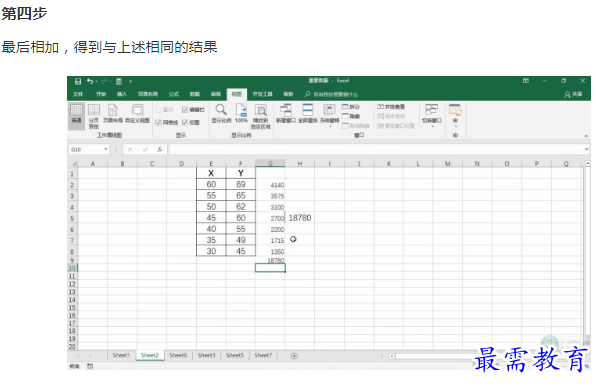
Task: Click the Undo arrow icon
Action: click(90, 81)
